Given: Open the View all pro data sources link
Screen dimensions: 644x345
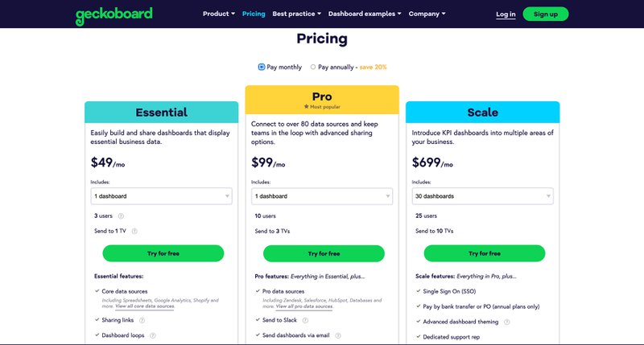Looking at the screenshot, I should point(304,306).
